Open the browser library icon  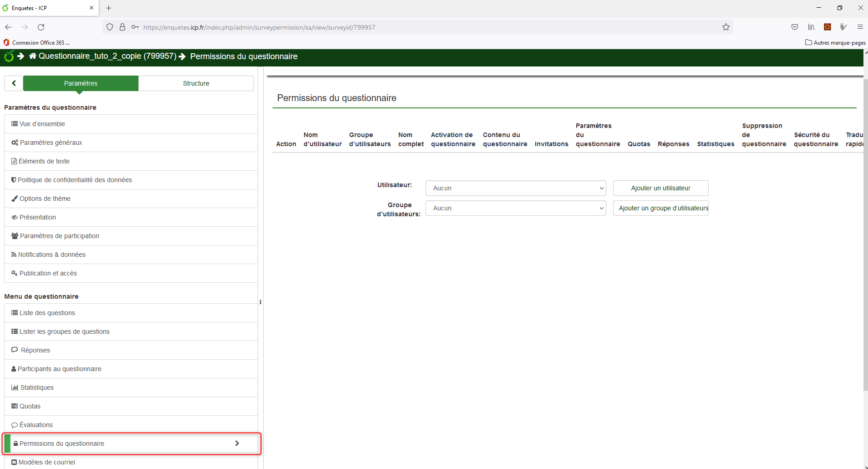point(811,27)
